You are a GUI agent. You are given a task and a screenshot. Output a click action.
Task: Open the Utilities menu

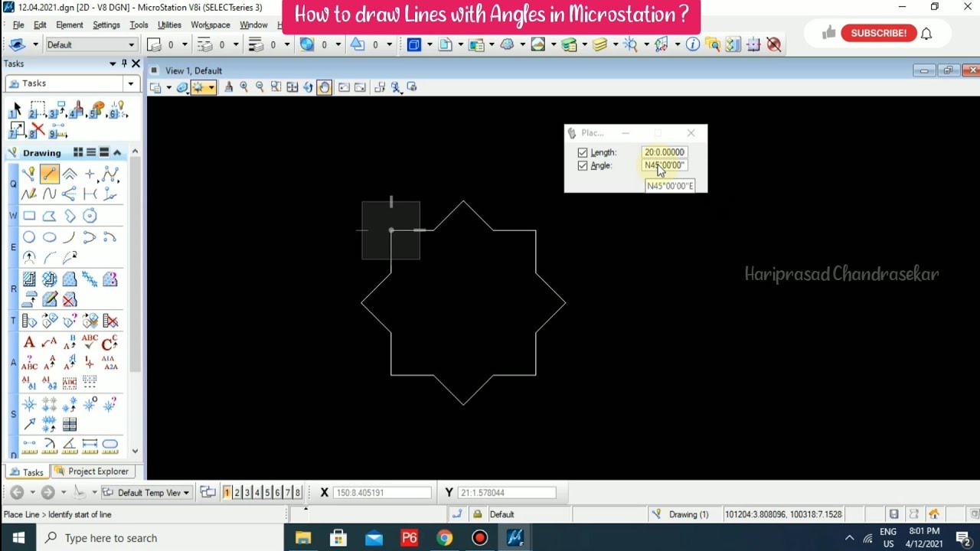[169, 25]
